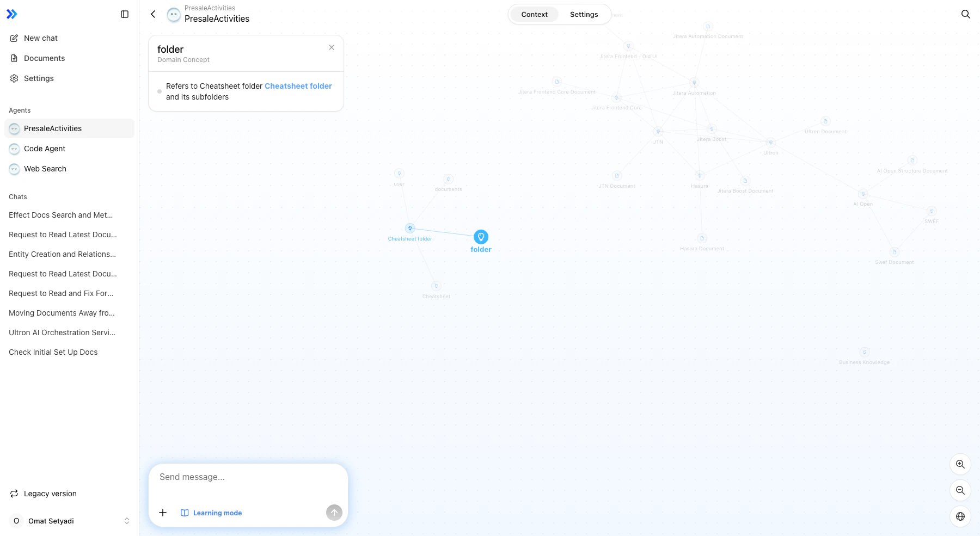Viewport: 980px width, 536px height.
Task: Select the documents node in graph
Action: [x=448, y=179]
